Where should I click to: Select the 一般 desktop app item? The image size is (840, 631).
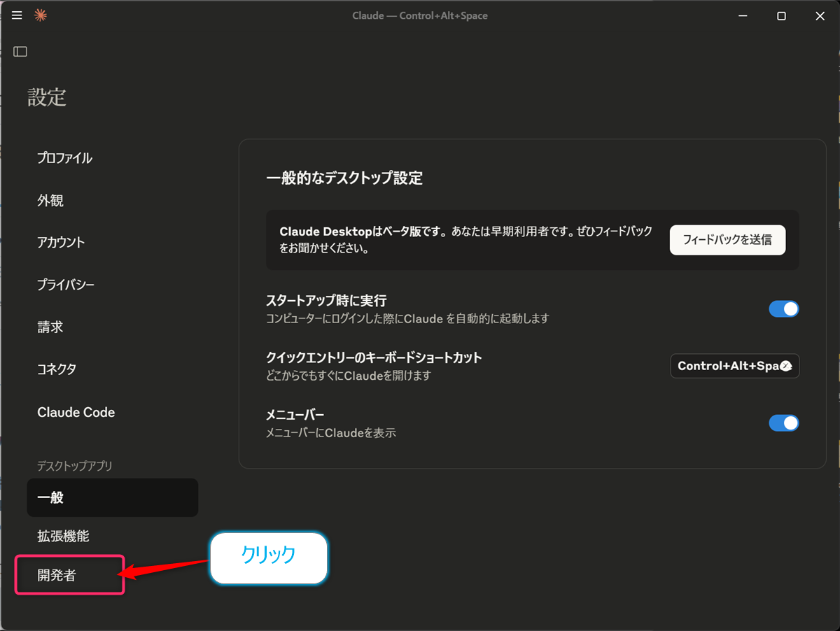point(113,497)
